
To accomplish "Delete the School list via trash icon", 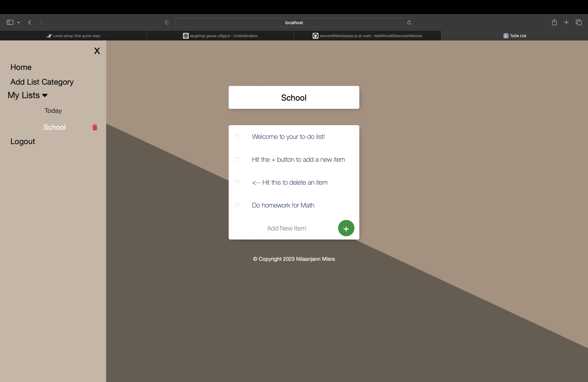I will point(95,127).
